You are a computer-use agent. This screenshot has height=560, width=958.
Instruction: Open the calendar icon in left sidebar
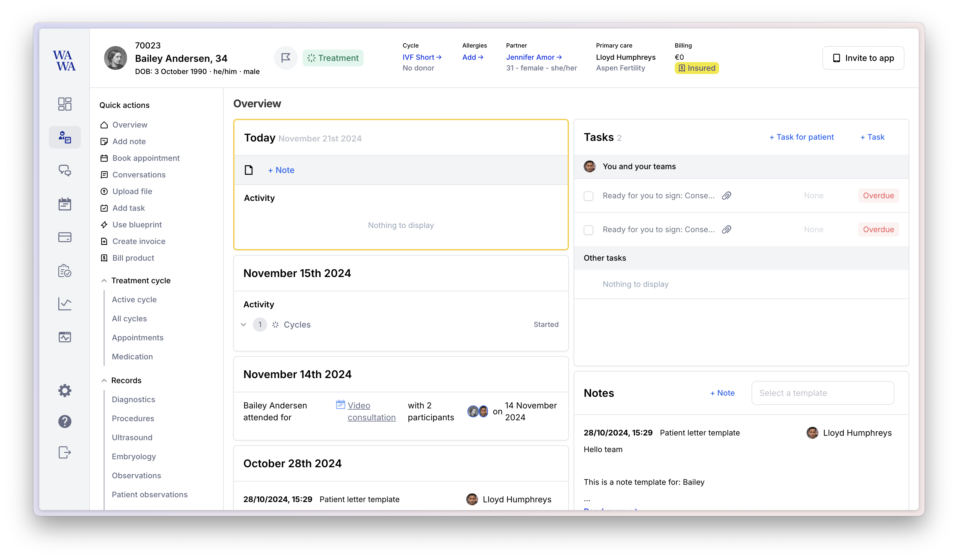tap(65, 204)
